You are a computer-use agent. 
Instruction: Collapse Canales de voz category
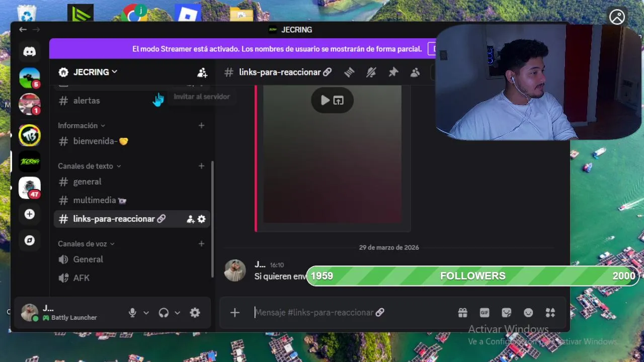click(86, 244)
